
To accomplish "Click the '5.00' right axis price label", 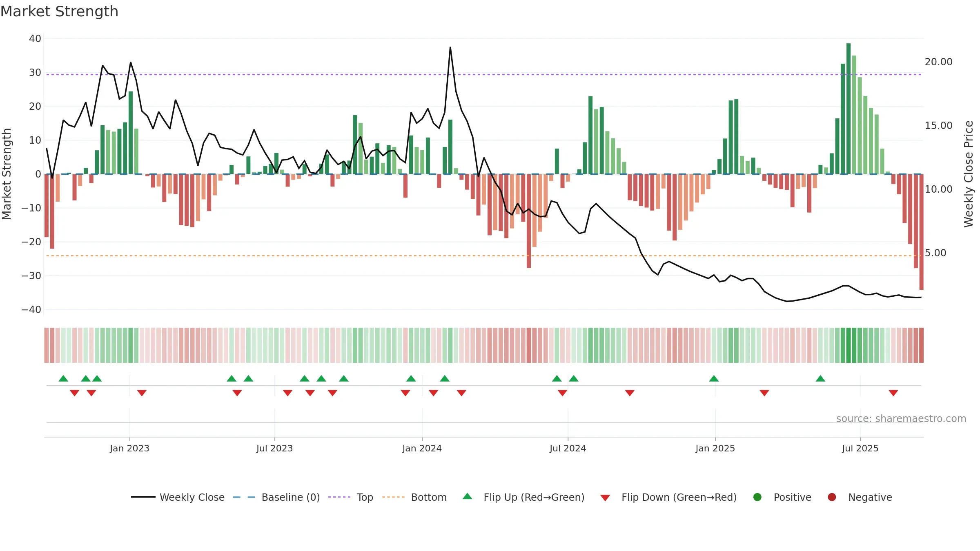I will click(935, 253).
